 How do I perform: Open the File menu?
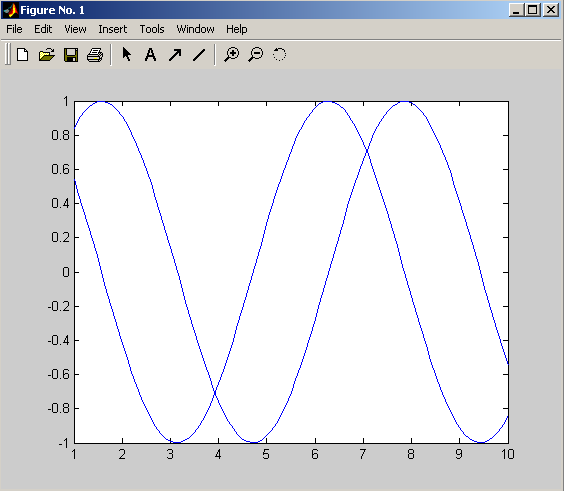pos(14,29)
